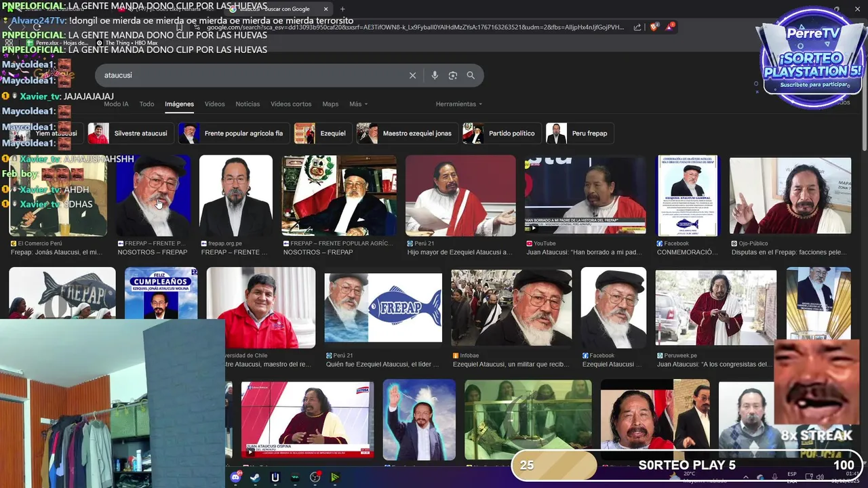Open the YouTube Juan Ataucusi image result
The height and width of the screenshot is (488, 868).
click(x=585, y=195)
